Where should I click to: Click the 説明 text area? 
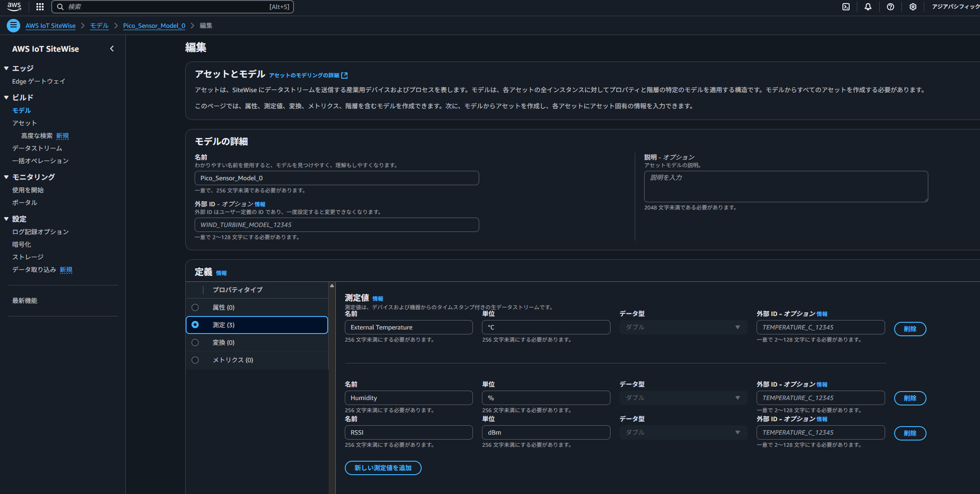[786, 187]
